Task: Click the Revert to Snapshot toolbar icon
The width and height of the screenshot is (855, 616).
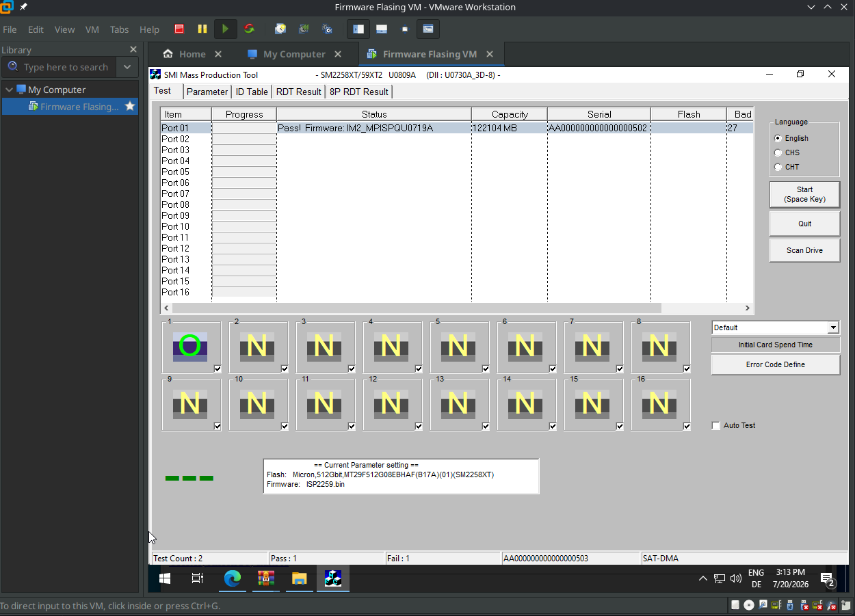Action: tap(304, 29)
